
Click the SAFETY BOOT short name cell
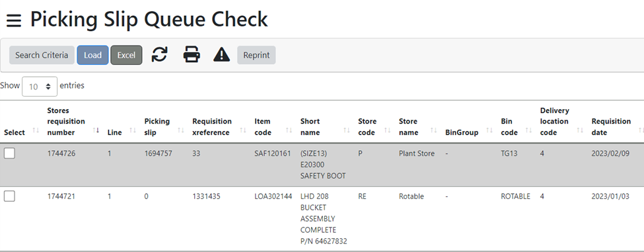(x=323, y=165)
